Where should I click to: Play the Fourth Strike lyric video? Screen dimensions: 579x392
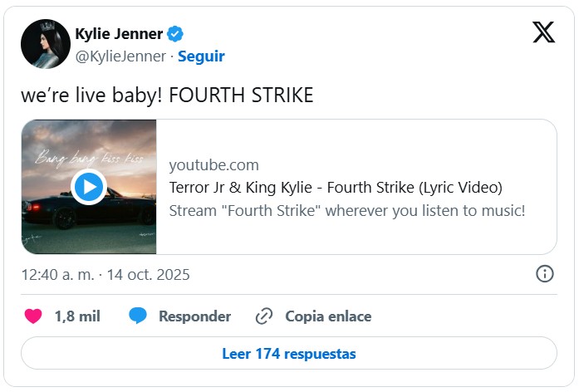tap(89, 187)
